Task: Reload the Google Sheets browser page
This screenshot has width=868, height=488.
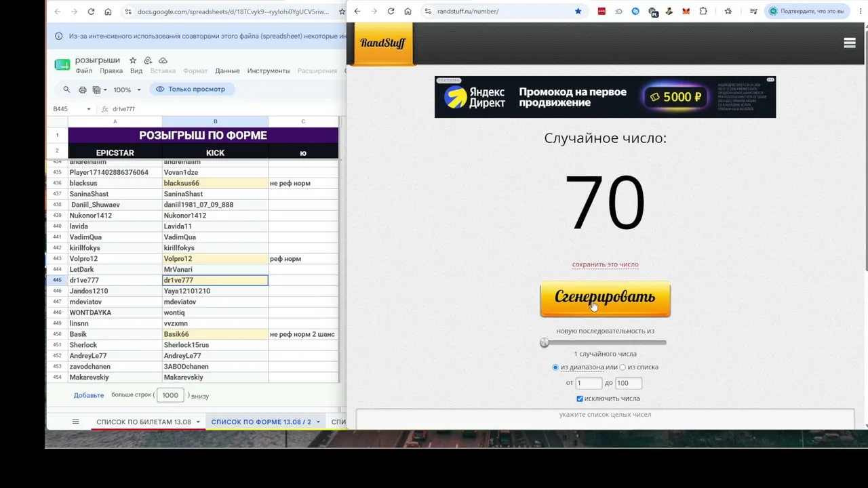Action: pos(91,12)
